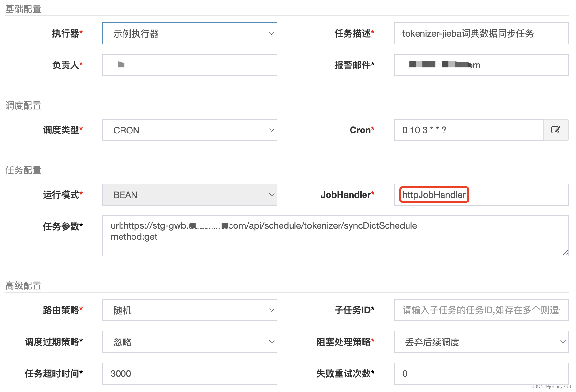Click the 报警邮件 input field
Image resolution: width=576 pixels, height=392 pixels.
(481, 65)
